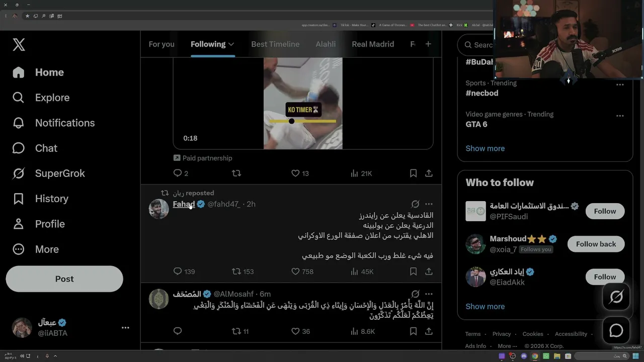The image size is (644, 362).
Task: Open the KO Timer video thumbnail
Action: pyautogui.click(x=303, y=103)
